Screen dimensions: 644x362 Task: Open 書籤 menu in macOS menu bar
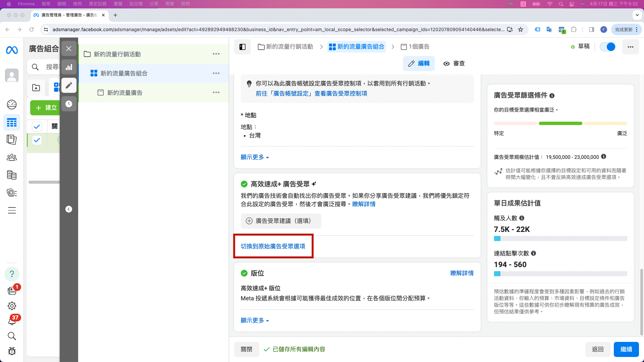pyautogui.click(x=118, y=4)
